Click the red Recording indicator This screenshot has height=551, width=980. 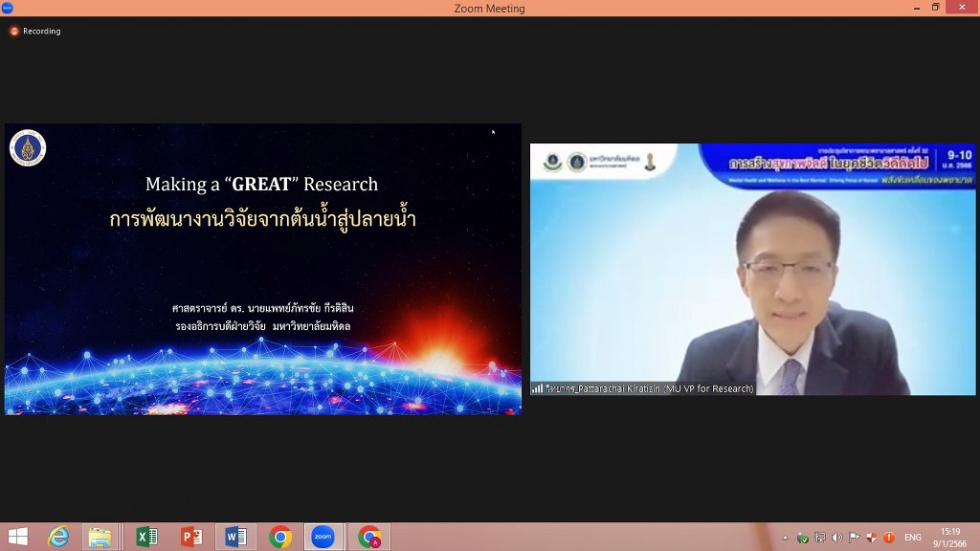pyautogui.click(x=14, y=32)
